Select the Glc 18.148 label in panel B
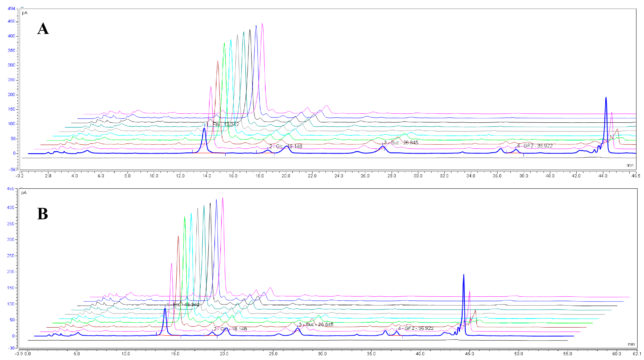 230,329
